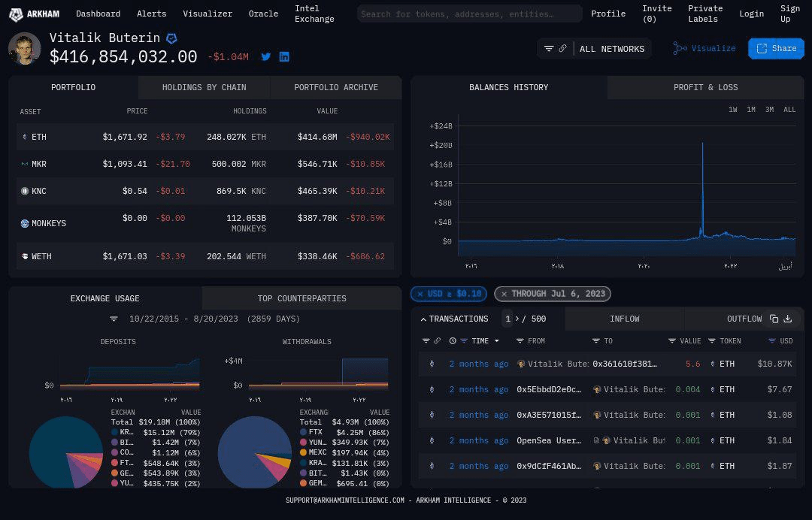Remove the THROUGH Jul 6, 2023 filter chip
Image resolution: width=812 pixels, height=520 pixels.
504,294
